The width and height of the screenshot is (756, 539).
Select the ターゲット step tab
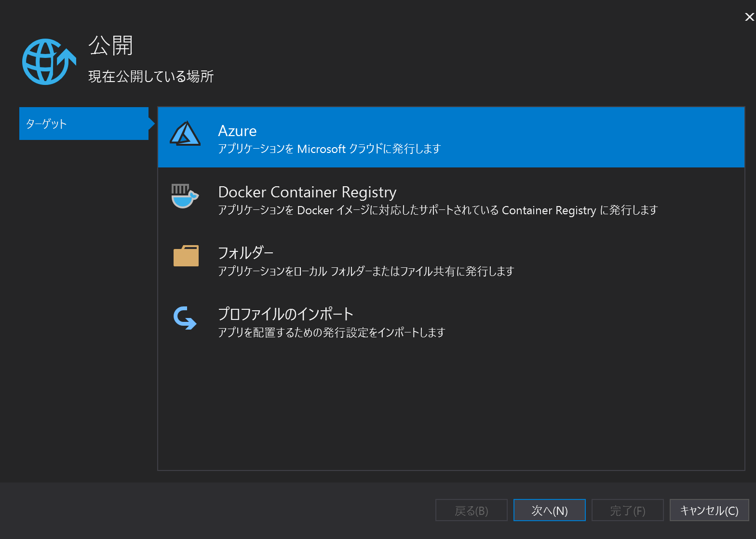[84, 124]
